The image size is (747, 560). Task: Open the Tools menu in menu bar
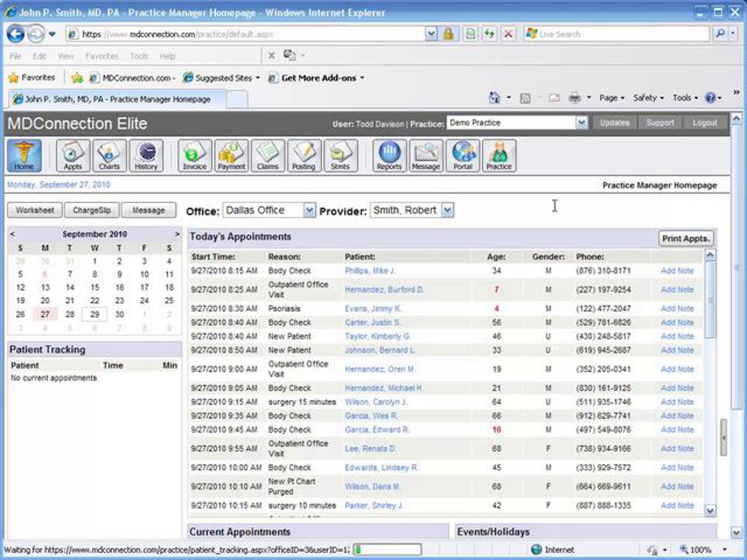[139, 56]
